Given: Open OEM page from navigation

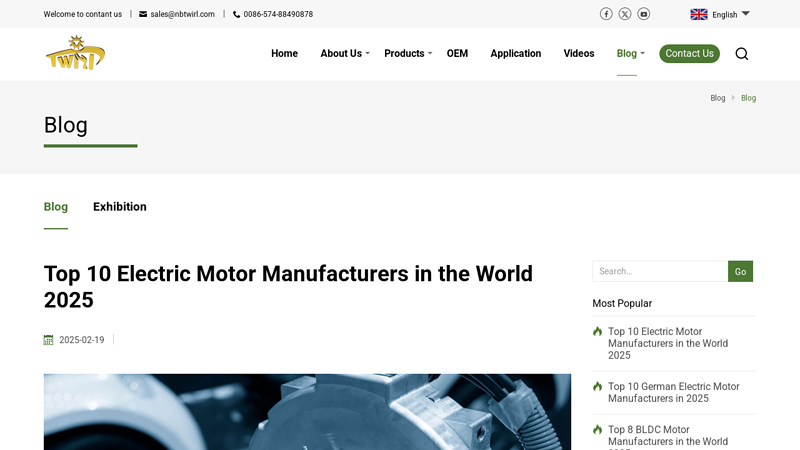Looking at the screenshot, I should pos(457,54).
